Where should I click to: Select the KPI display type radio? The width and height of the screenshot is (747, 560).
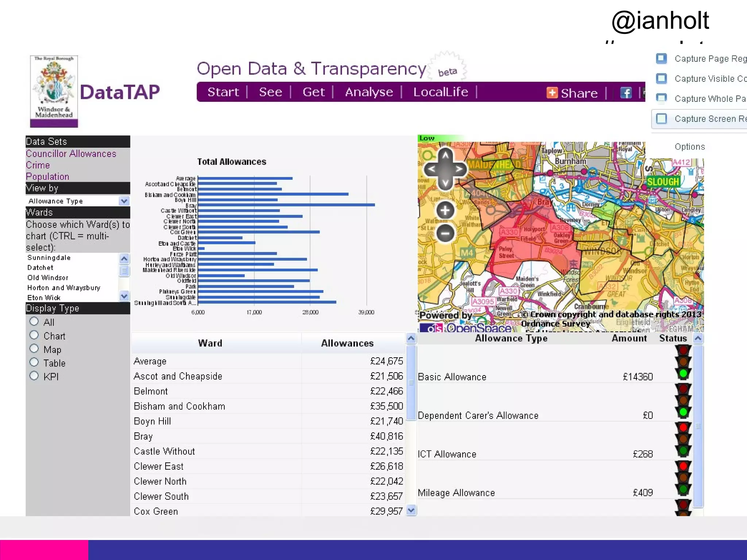pyautogui.click(x=34, y=376)
